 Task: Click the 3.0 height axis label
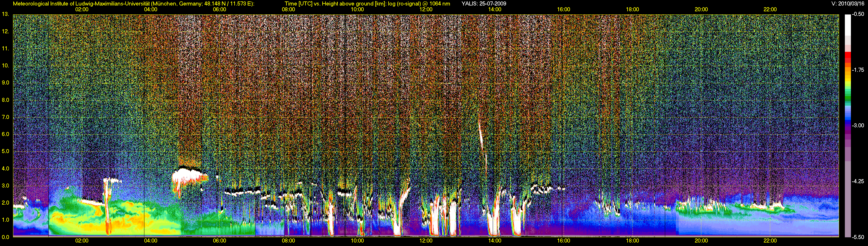[x=5, y=186]
